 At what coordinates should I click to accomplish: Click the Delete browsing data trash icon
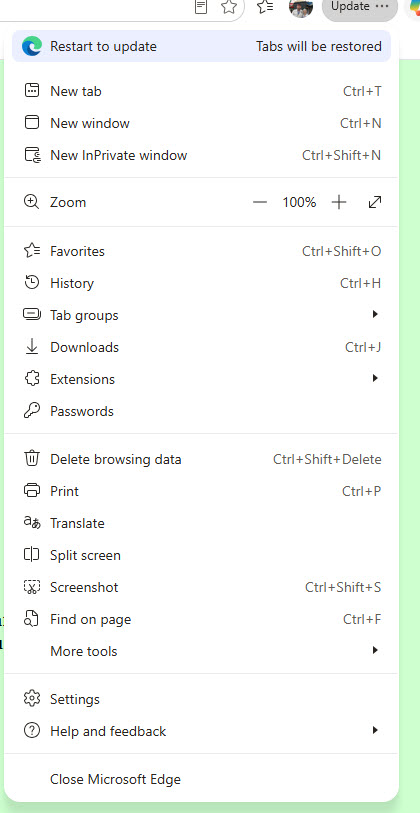[x=32, y=459]
